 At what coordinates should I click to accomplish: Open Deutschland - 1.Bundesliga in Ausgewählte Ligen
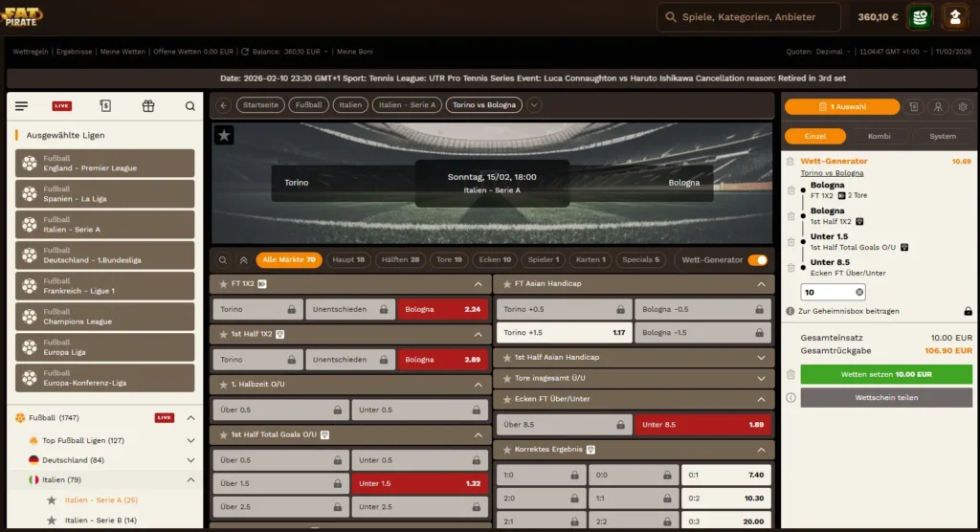(105, 255)
